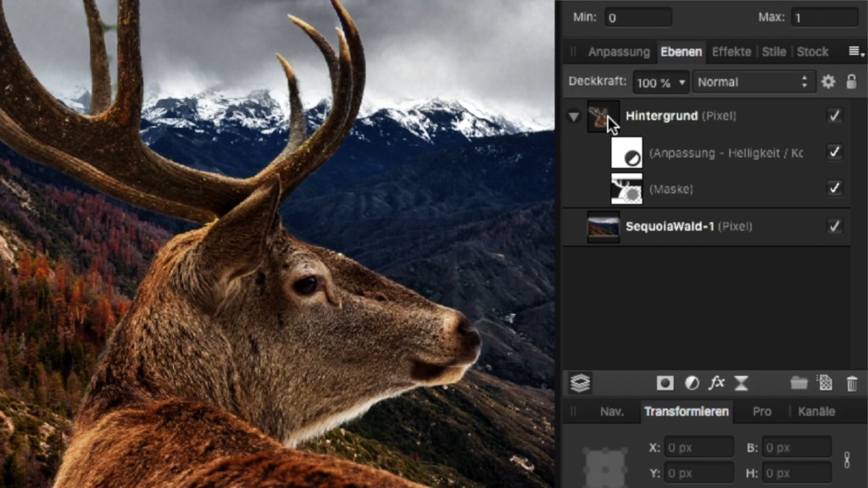Click the Max value input field
This screenshot has width=868, height=488.
point(824,17)
